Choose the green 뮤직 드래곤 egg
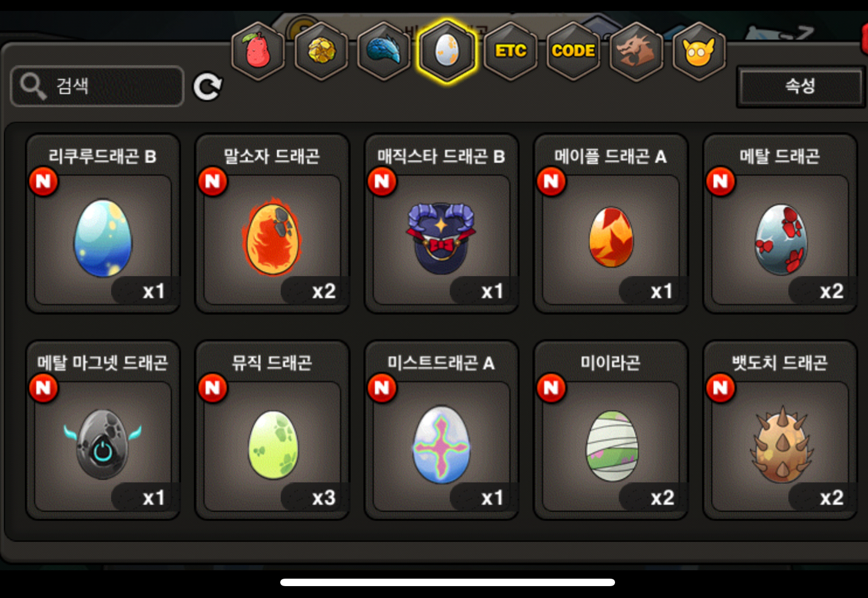 [272, 430]
